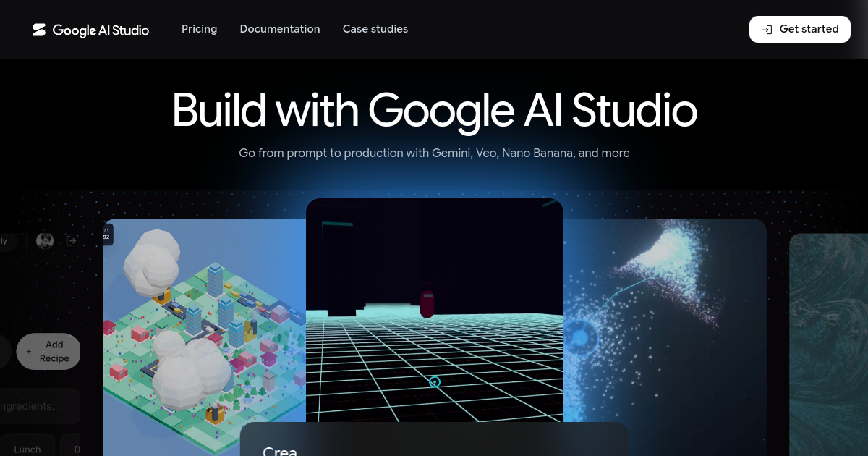
Task: Select the neon grid 3D game preview
Action: (x=435, y=310)
